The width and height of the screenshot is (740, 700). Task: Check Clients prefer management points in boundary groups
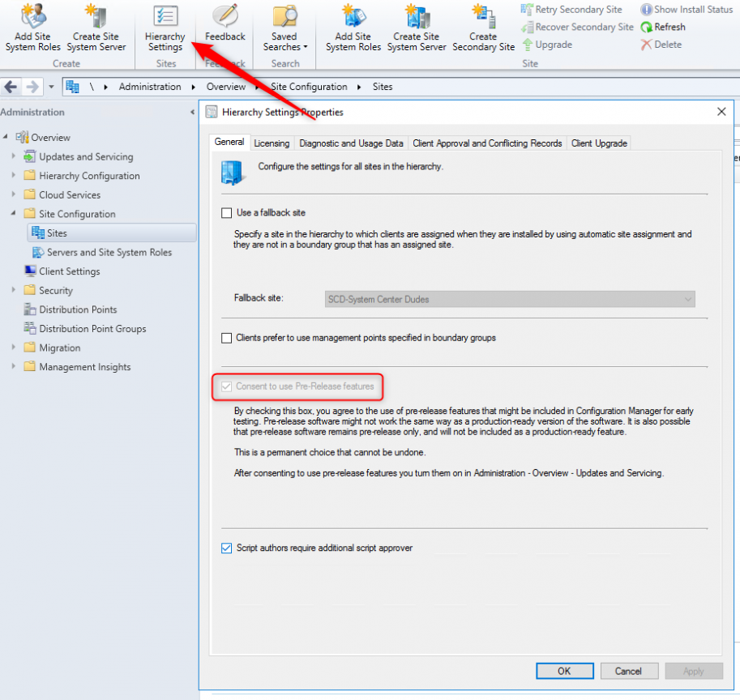click(x=226, y=338)
